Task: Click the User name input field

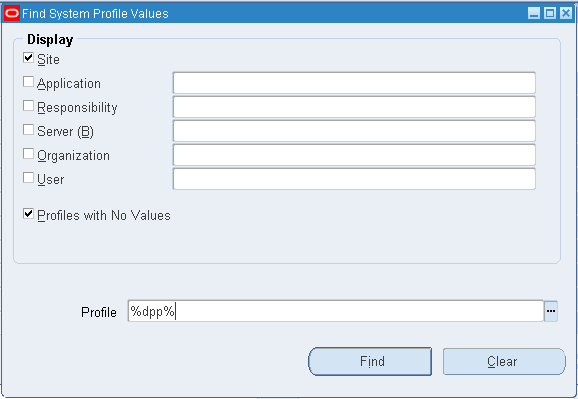Action: pyautogui.click(x=354, y=179)
